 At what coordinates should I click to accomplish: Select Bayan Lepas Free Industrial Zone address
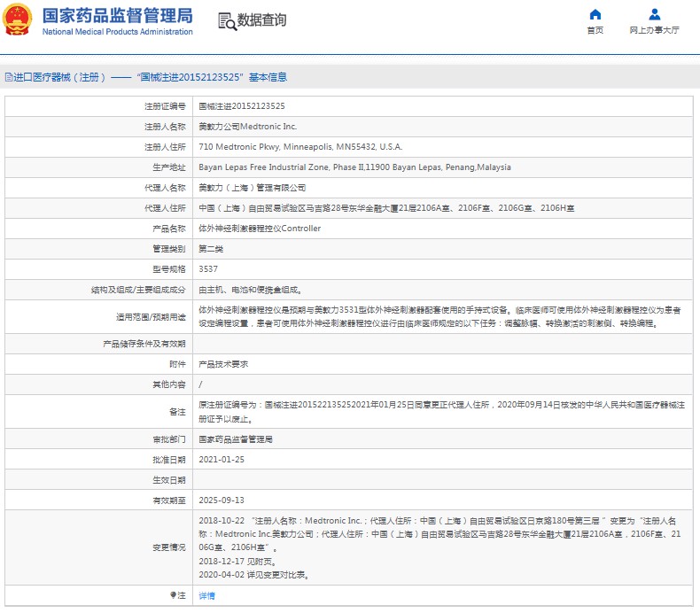pos(354,167)
